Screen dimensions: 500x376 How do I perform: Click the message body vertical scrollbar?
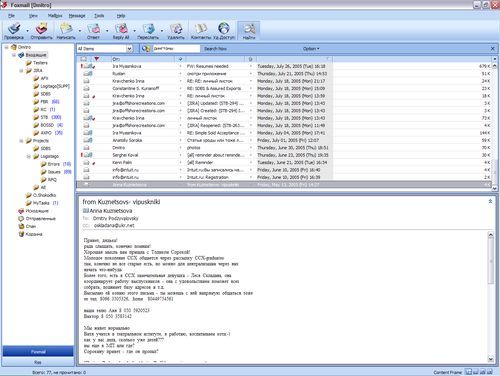pyautogui.click(x=491, y=297)
